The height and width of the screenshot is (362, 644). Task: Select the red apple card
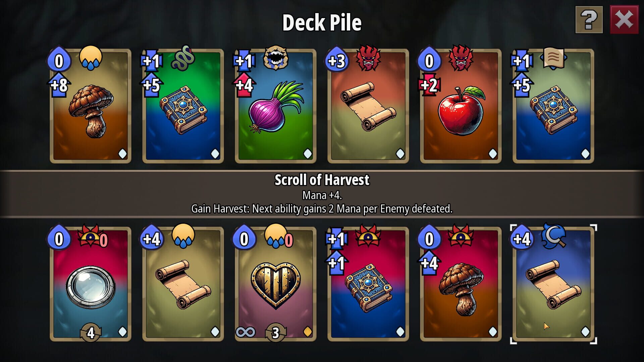(461, 106)
